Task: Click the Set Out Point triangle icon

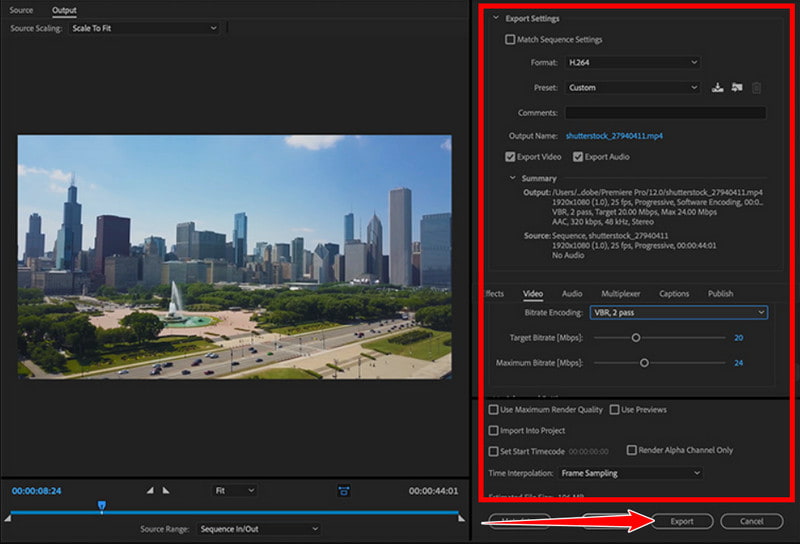Action: [166, 490]
